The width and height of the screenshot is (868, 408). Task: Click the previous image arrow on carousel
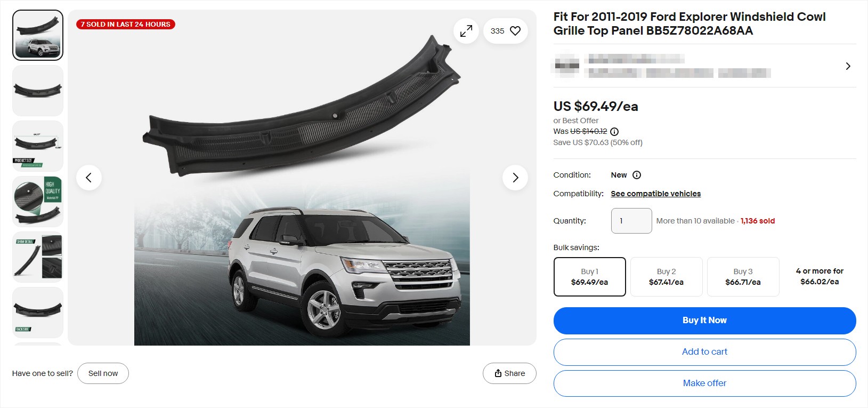[x=89, y=178]
